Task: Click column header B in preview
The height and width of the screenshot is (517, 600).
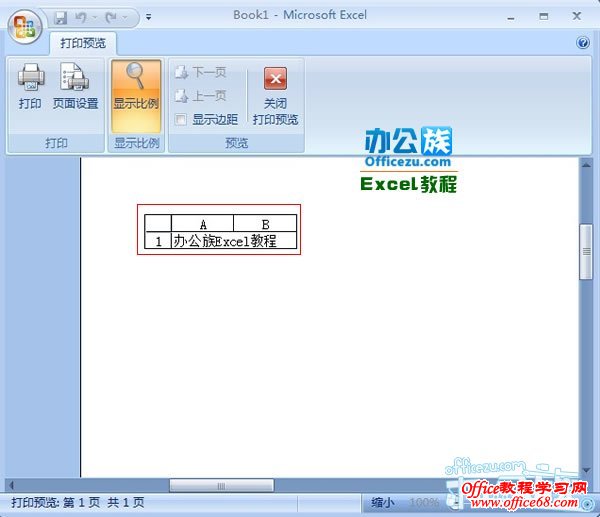Action: pos(265,223)
